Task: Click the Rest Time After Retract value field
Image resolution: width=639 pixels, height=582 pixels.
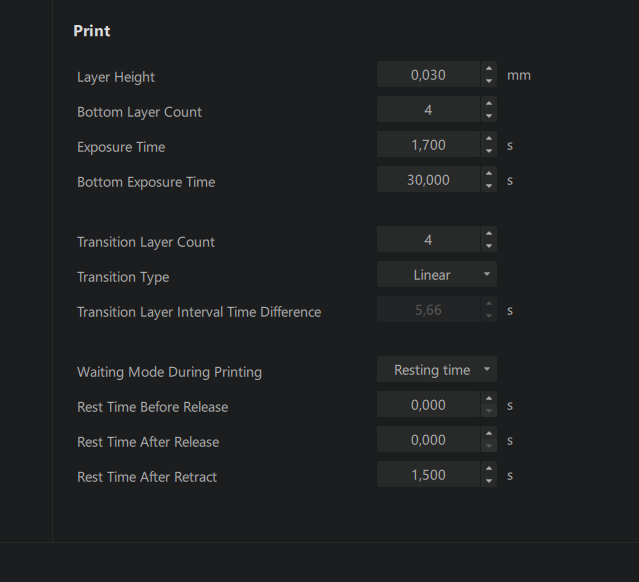Action: (428, 474)
